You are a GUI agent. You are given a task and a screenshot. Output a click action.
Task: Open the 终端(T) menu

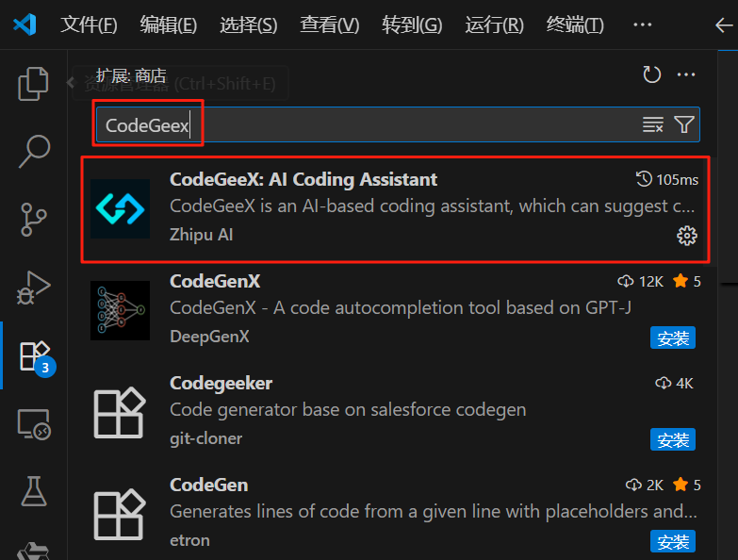click(575, 25)
